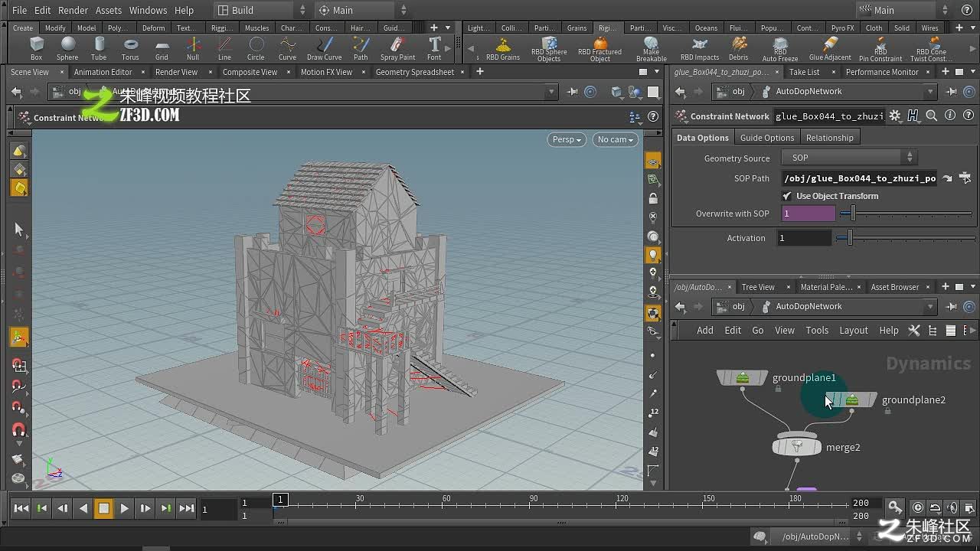Expand the network pane path dropdown
Screen dimensions: 980x551
930,306
